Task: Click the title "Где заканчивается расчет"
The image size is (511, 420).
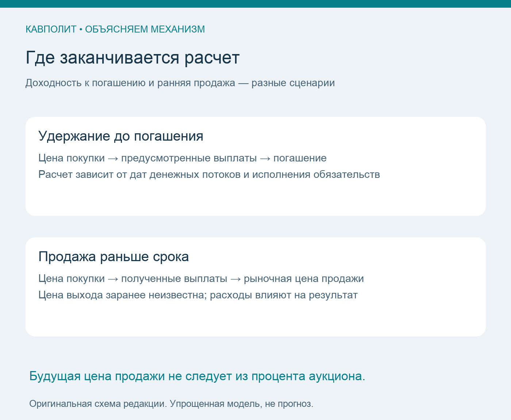Action: pos(132,58)
